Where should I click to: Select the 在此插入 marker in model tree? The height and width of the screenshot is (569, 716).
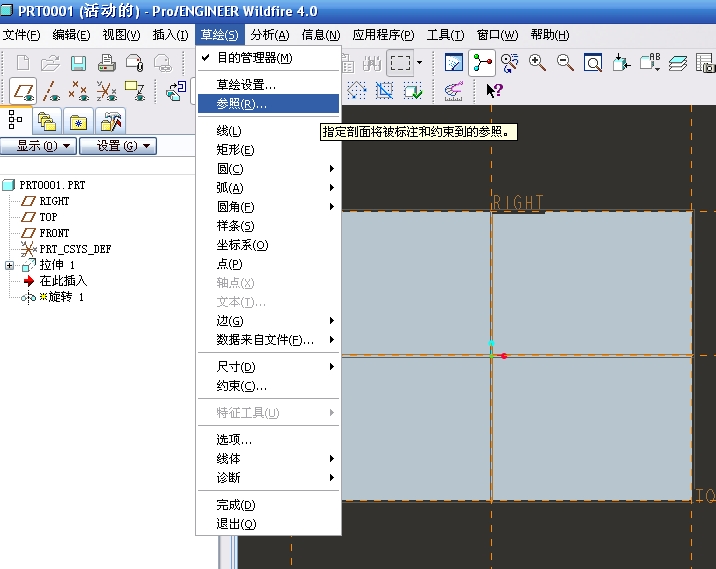pos(63,281)
